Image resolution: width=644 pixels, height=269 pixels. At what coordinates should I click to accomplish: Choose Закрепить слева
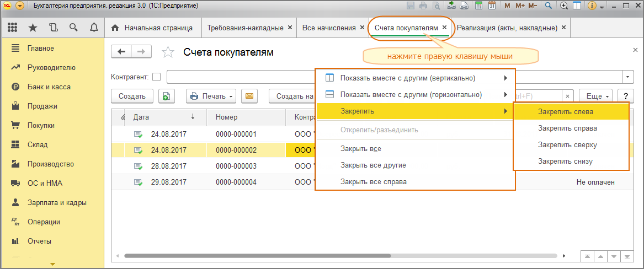point(571,111)
